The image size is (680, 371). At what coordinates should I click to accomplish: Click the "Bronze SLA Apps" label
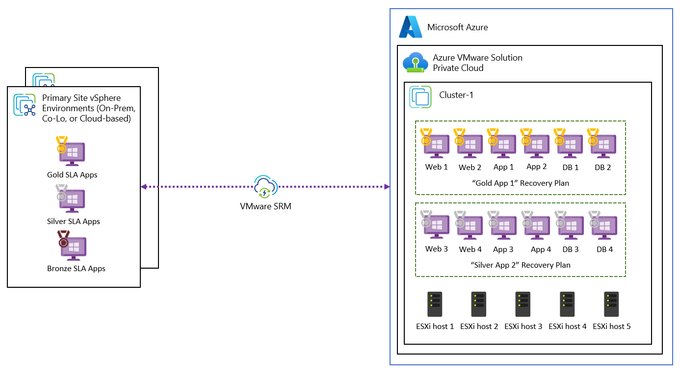click(76, 268)
